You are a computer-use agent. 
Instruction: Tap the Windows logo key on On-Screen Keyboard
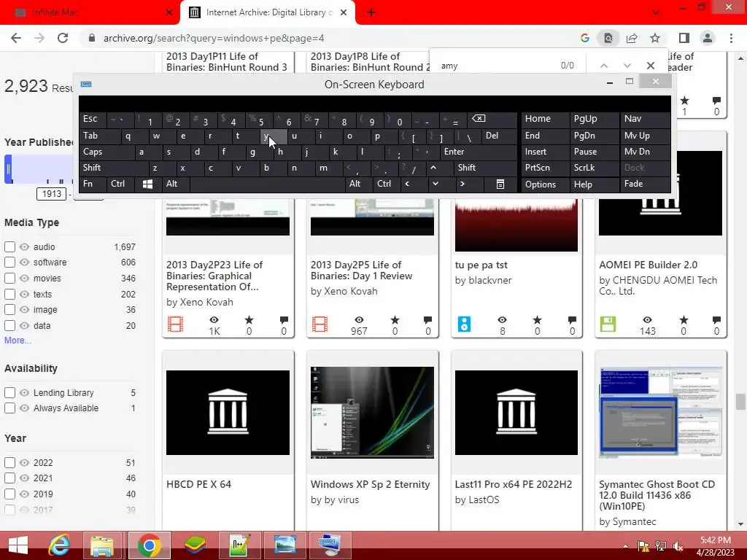coord(147,184)
